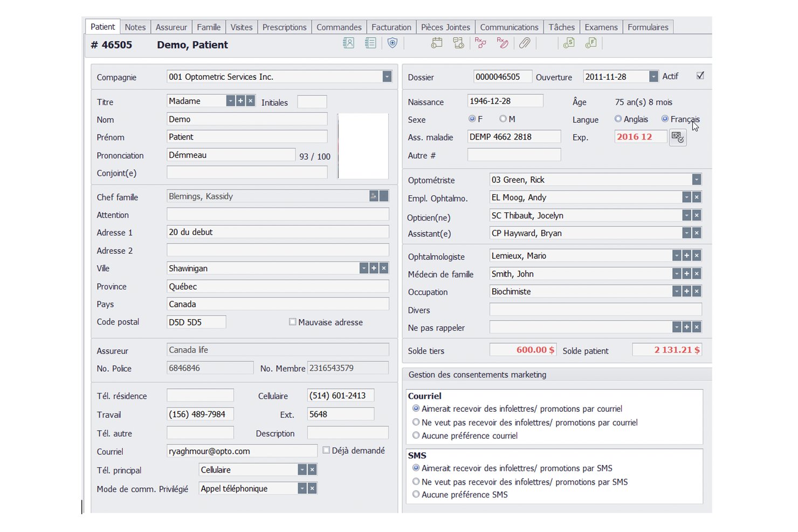The height and width of the screenshot is (532, 798).
Task: Open the Formulaires tab
Action: tap(648, 27)
